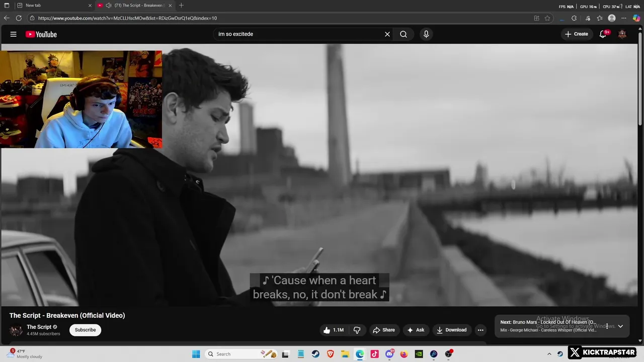This screenshot has width=644, height=362.
Task: Open Firefox from the taskbar
Action: pyautogui.click(x=404, y=354)
